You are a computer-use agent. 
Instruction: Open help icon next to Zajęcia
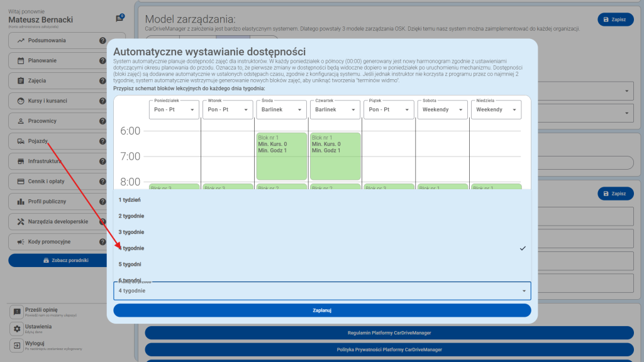[x=103, y=81]
